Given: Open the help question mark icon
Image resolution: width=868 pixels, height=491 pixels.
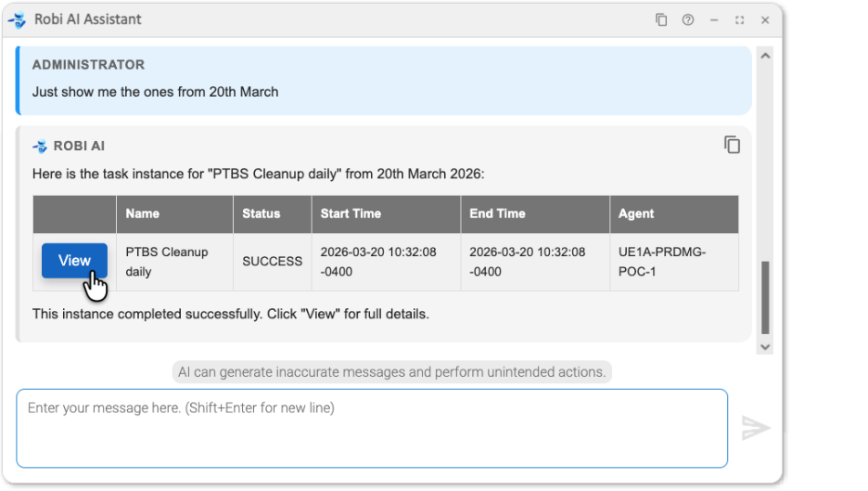Looking at the screenshot, I should click(x=687, y=19).
